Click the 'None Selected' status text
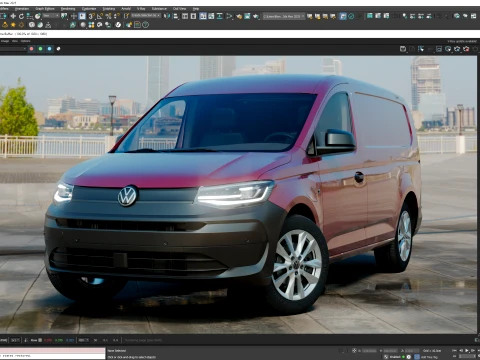The height and width of the screenshot is (360, 480). [117, 351]
